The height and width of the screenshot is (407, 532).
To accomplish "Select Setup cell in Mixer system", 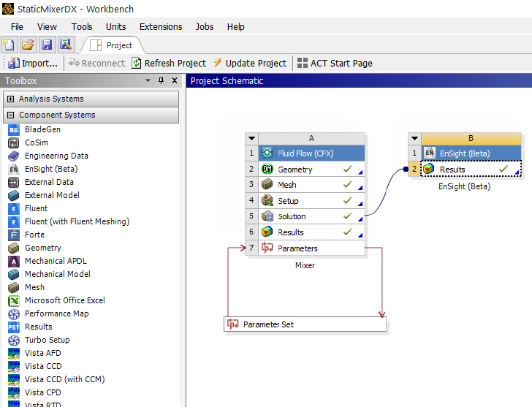I will (311, 201).
